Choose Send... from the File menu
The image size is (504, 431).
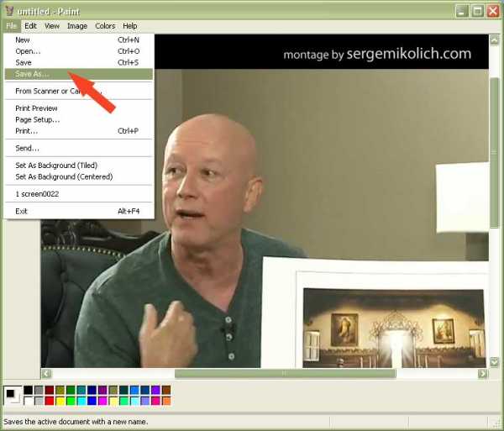point(79,148)
